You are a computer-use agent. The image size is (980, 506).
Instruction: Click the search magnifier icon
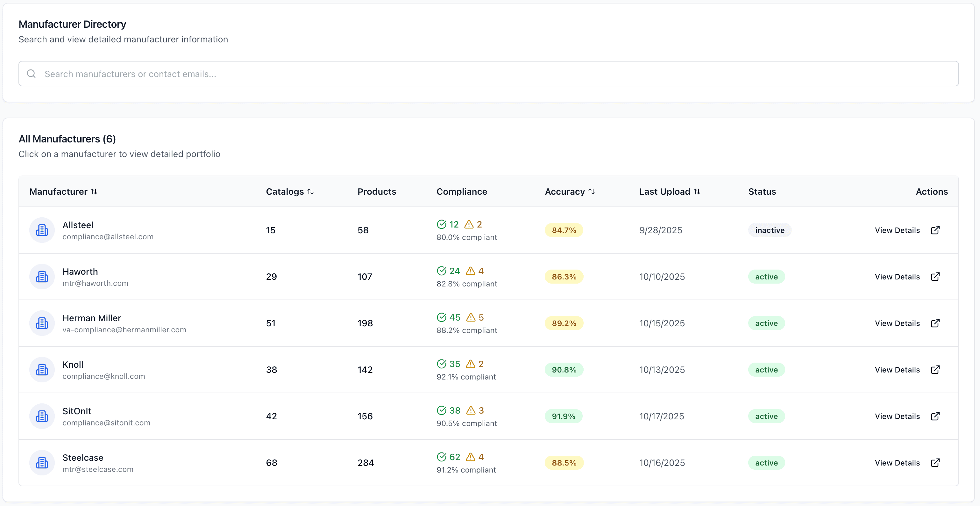coord(32,74)
